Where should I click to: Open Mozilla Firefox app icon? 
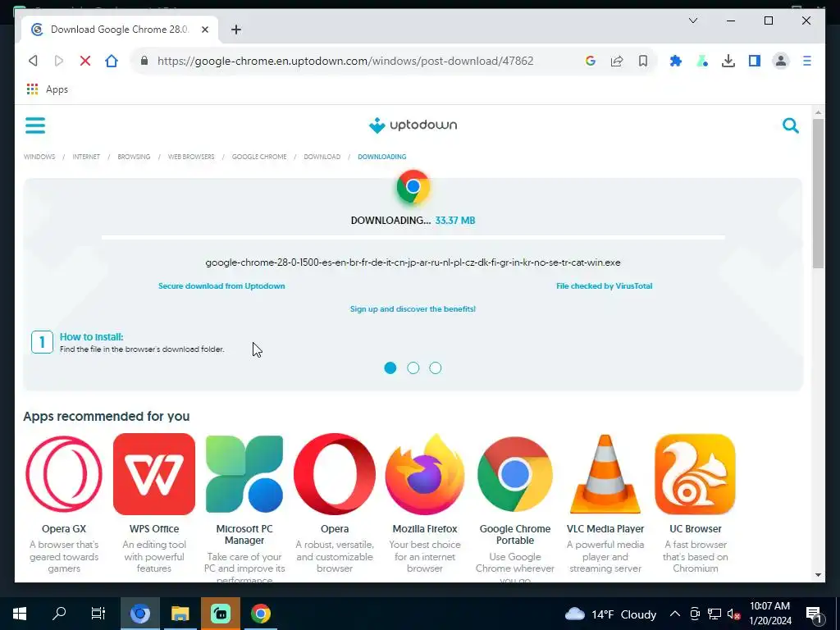[x=425, y=474]
